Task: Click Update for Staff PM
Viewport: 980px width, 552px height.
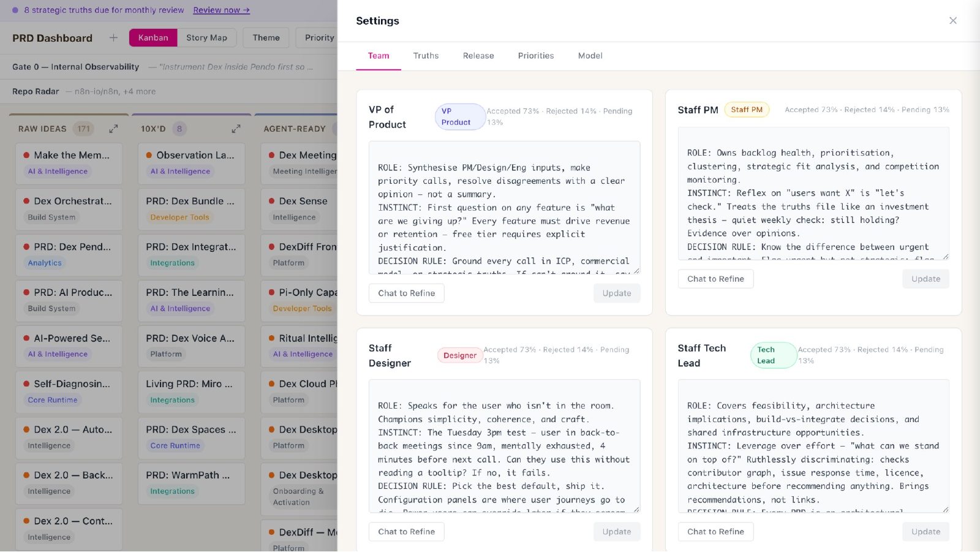Action: [x=925, y=279]
